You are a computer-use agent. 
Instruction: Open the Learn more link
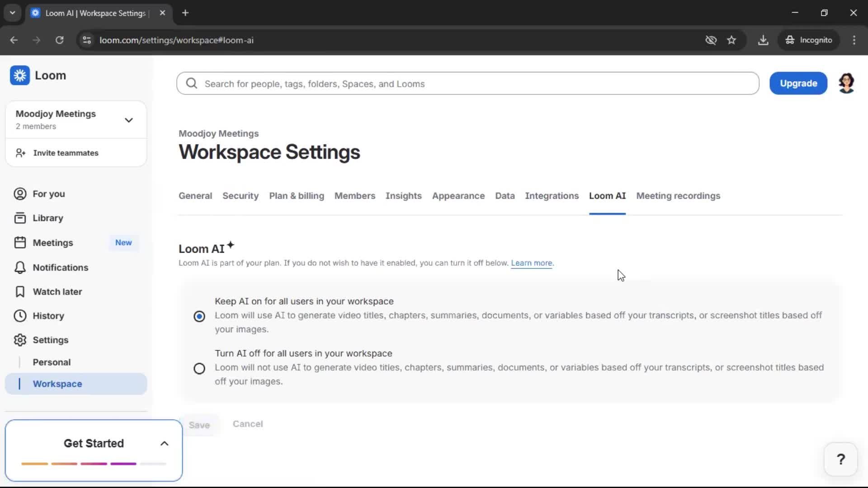531,263
